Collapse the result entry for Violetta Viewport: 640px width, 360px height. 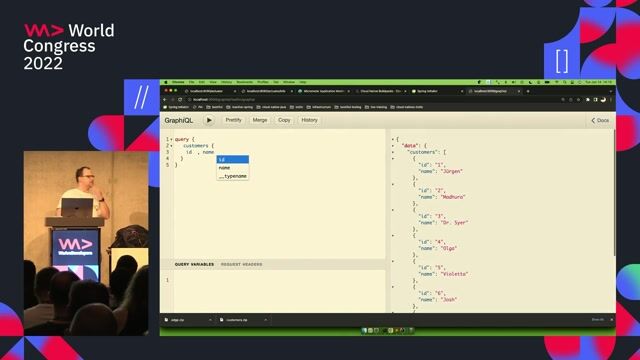(x=393, y=261)
